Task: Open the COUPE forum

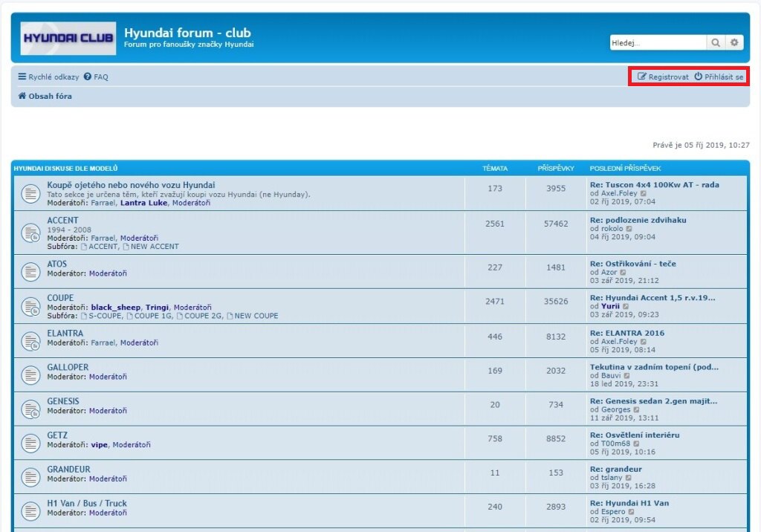Action: point(60,298)
